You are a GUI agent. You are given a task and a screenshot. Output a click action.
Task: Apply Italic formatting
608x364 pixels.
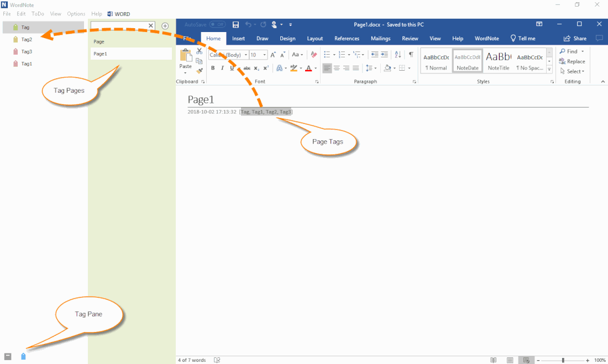[x=222, y=68]
